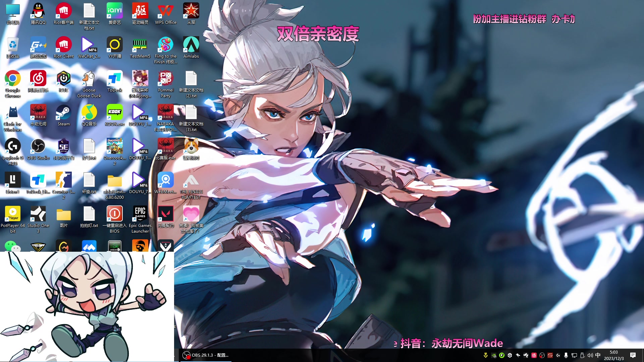The height and width of the screenshot is (362, 644).
Task: Open the 猛兽派对 corgi game icon
Action: (x=191, y=149)
